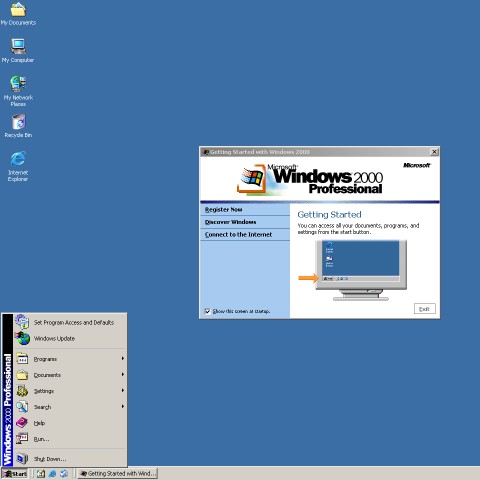Click the Settings icon in Start menu

coord(22,391)
